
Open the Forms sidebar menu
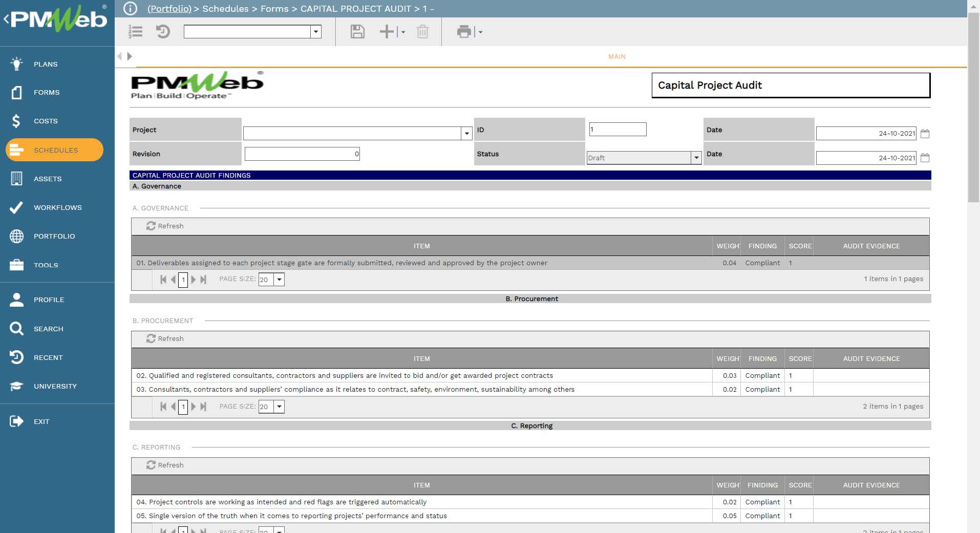(x=47, y=92)
